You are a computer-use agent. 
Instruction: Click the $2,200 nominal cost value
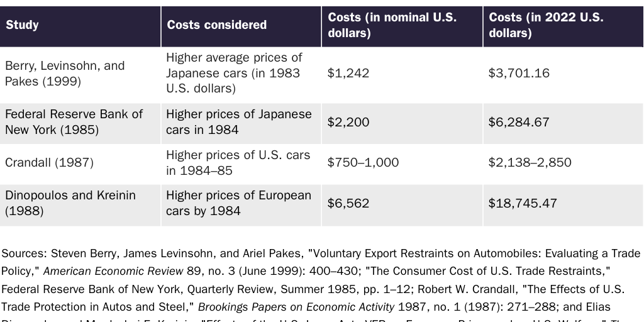tap(348, 122)
